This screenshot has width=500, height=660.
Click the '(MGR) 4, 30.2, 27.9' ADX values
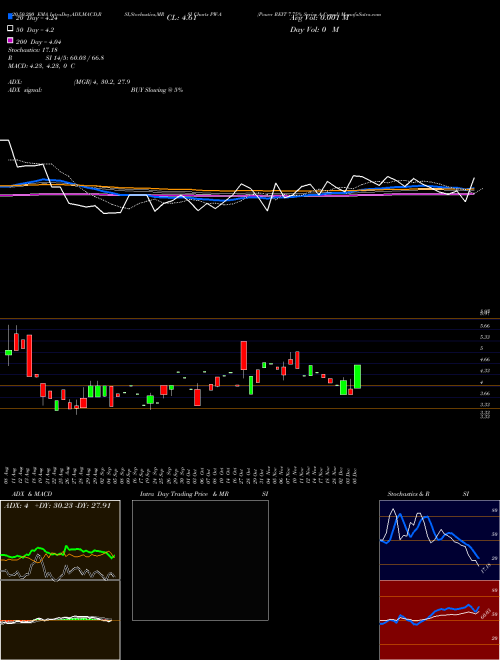(x=102, y=82)
